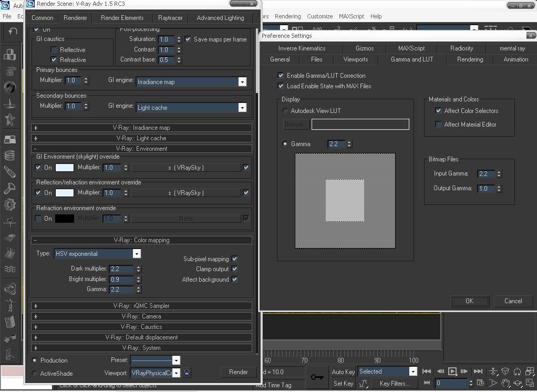Open Customize menu in main menu bar

(319, 16)
